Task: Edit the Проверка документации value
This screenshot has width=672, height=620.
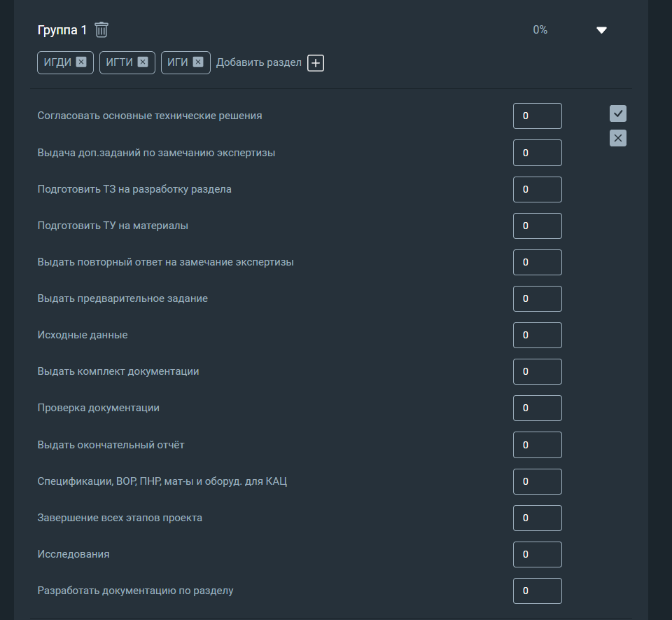Action: (x=538, y=408)
